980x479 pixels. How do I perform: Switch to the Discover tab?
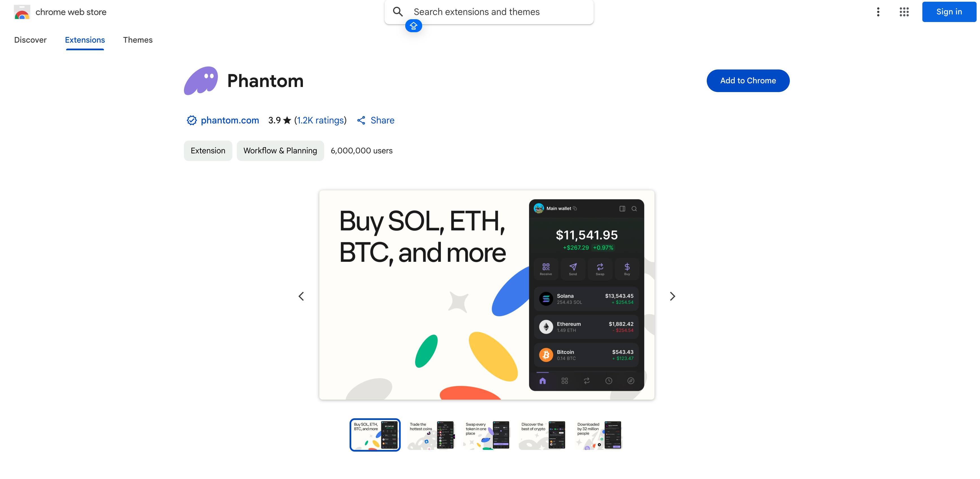pyautogui.click(x=31, y=40)
